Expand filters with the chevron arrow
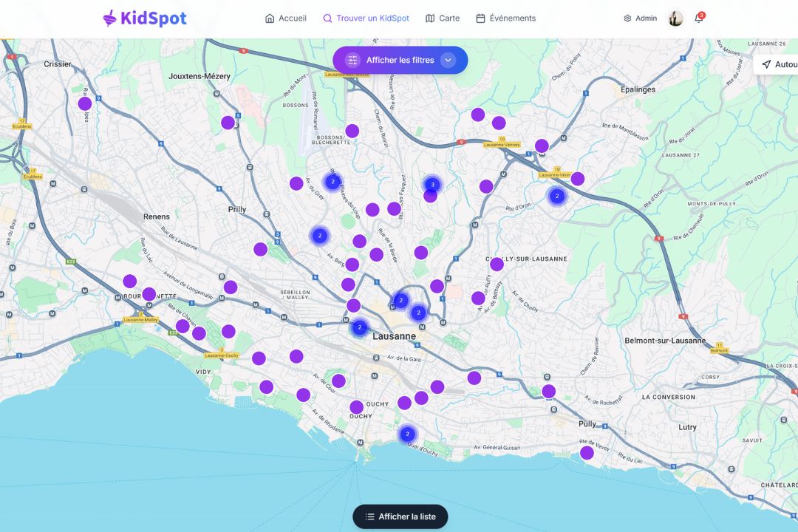 (x=448, y=61)
